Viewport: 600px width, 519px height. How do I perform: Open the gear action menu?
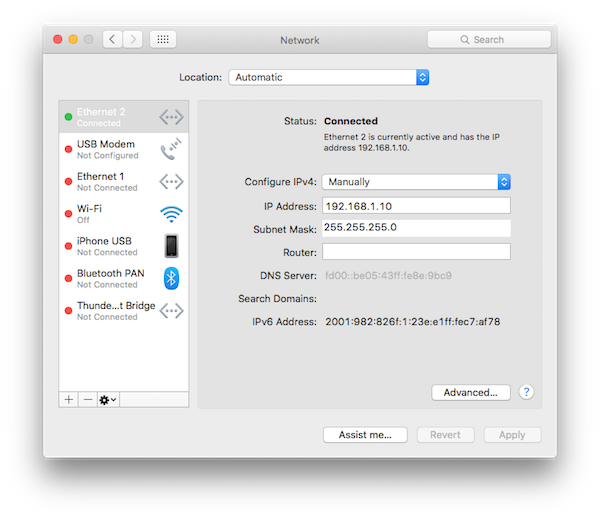(107, 399)
